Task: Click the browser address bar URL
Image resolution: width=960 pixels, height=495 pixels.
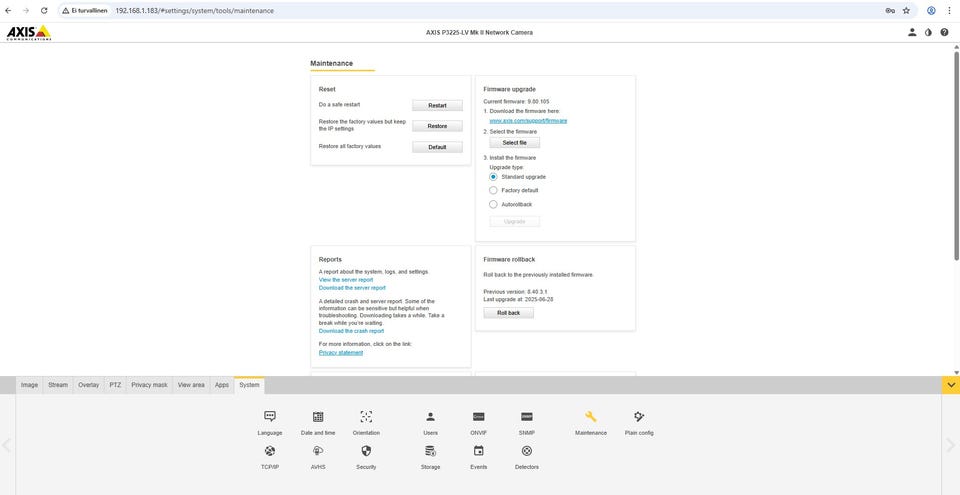Action: click(x=194, y=10)
